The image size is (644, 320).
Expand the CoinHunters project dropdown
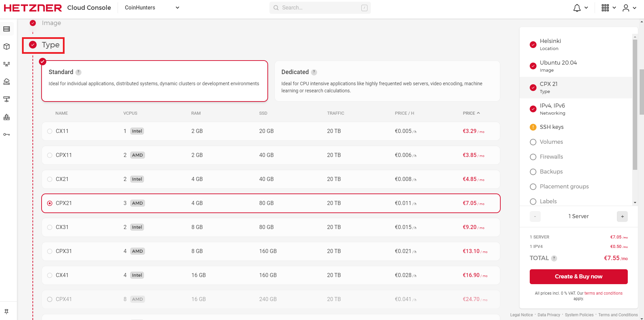[x=152, y=8]
